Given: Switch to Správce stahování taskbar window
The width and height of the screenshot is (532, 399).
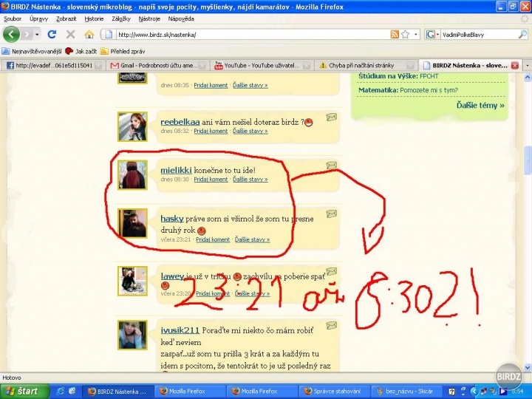Looking at the screenshot, I should pos(333,391).
